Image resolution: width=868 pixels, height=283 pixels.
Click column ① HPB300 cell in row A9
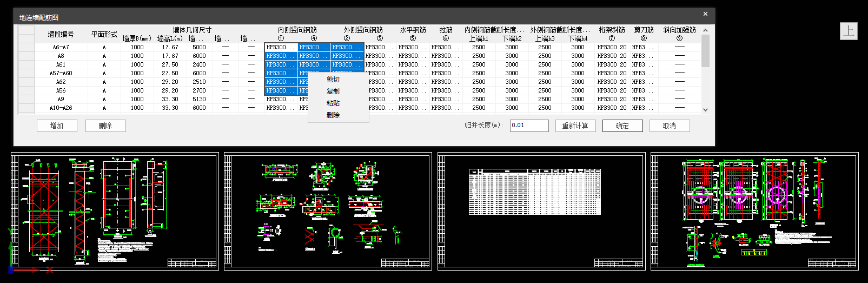[x=281, y=100]
